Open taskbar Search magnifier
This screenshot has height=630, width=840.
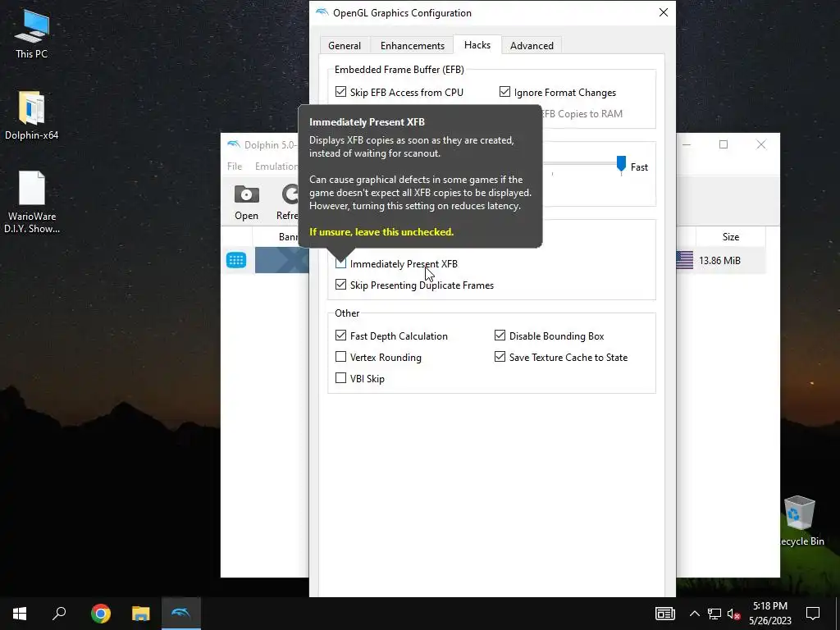[x=59, y=614]
